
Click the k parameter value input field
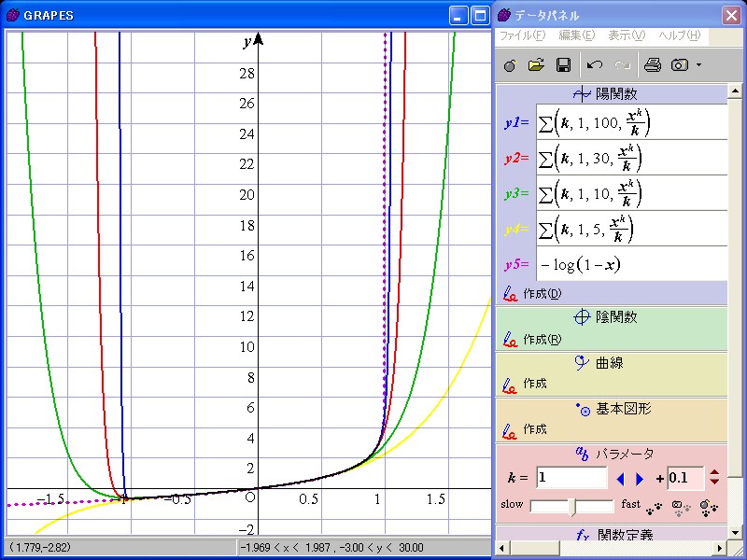coord(571,478)
